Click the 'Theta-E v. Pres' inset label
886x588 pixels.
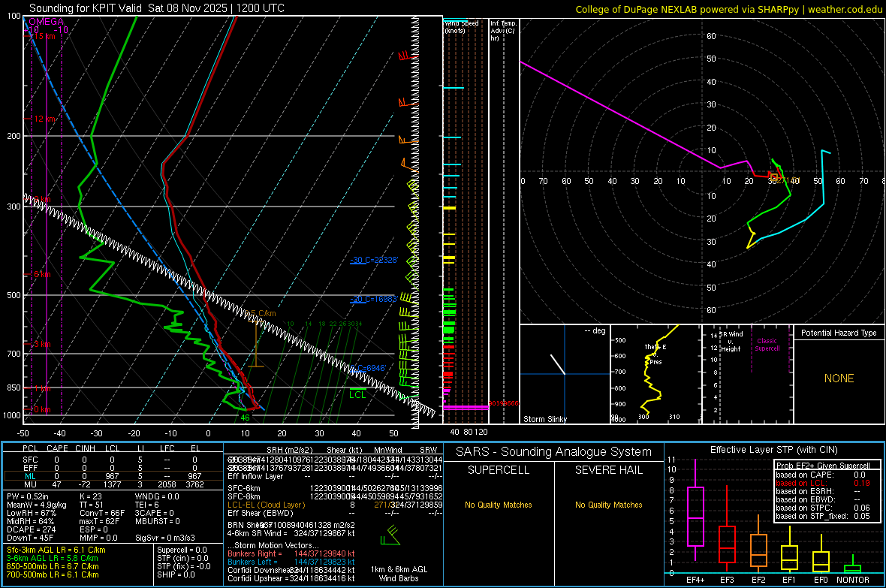click(x=655, y=354)
